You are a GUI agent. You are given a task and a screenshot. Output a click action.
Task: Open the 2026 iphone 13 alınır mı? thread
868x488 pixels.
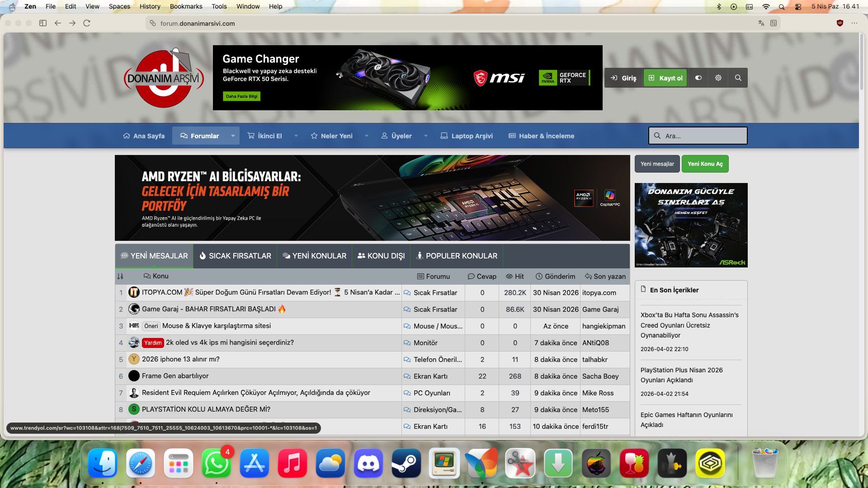(180, 359)
